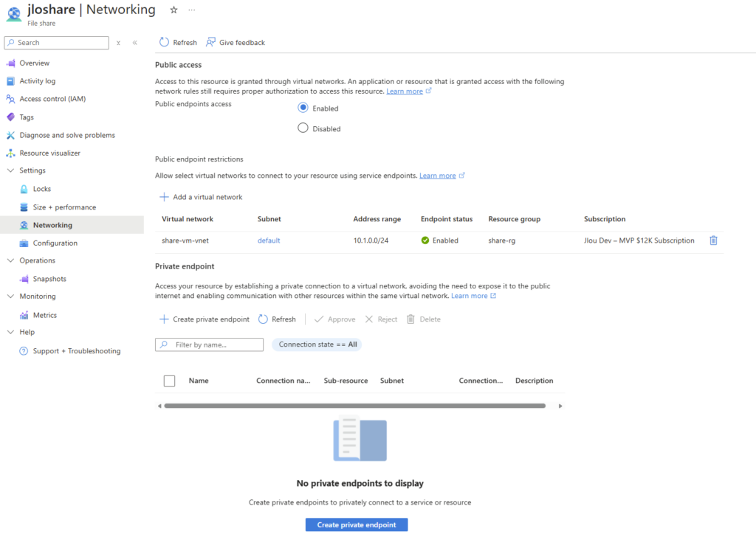
Task: Open Learn more link under Public access
Action: pos(405,91)
